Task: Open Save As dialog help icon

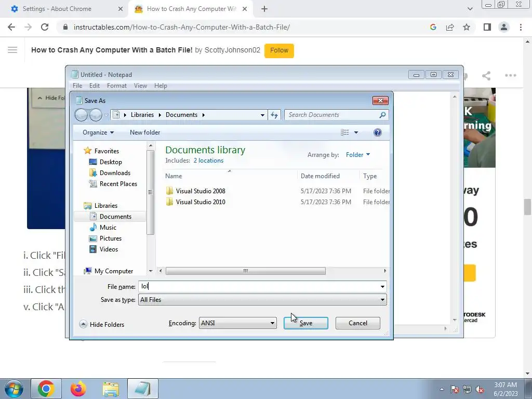Action: [x=377, y=132]
